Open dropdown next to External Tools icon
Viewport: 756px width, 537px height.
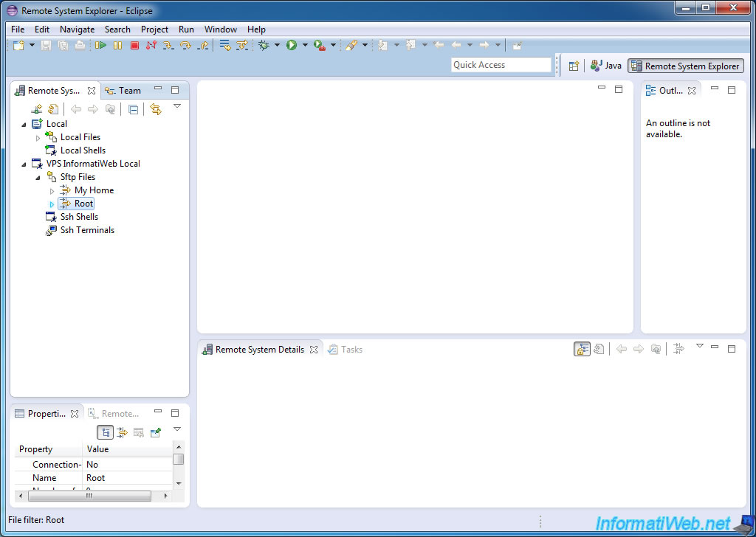(x=333, y=45)
